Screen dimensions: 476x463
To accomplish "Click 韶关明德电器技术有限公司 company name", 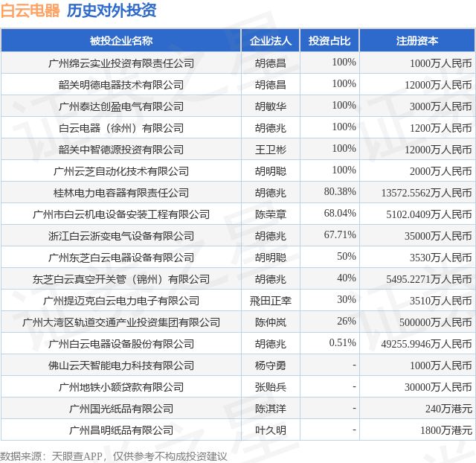I will [x=121, y=85].
